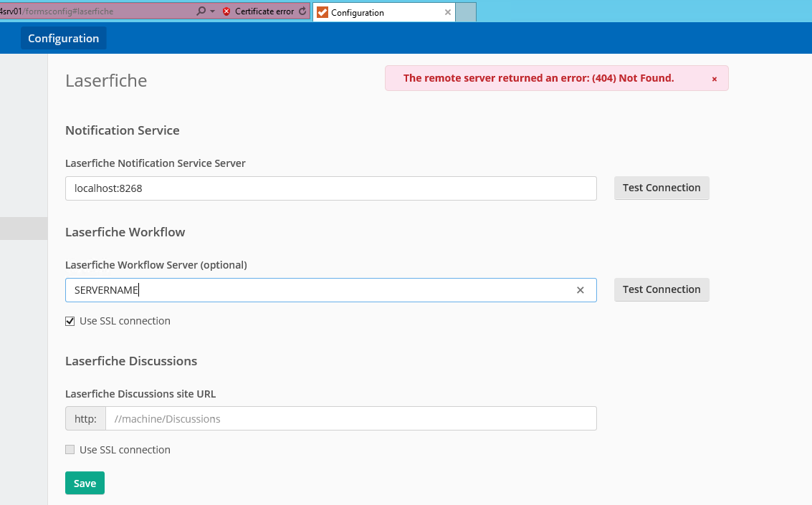Click the Workflow Server input field
The width and height of the screenshot is (812, 505).
pos(331,290)
